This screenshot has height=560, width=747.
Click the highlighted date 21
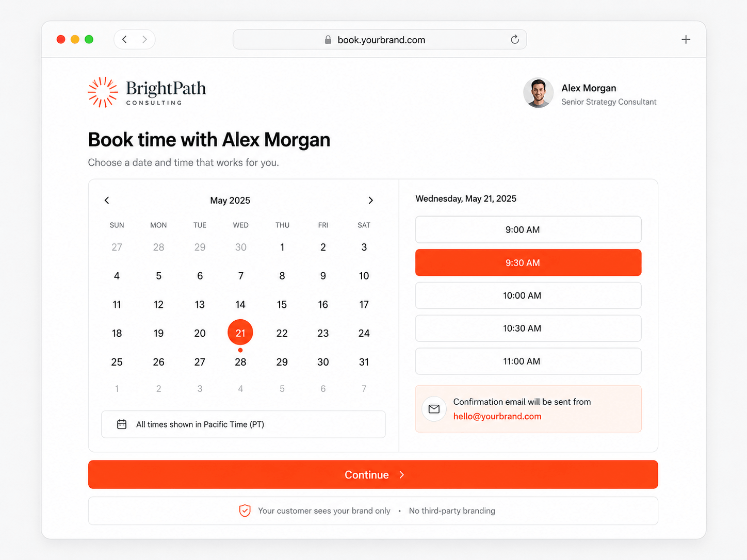(x=240, y=333)
